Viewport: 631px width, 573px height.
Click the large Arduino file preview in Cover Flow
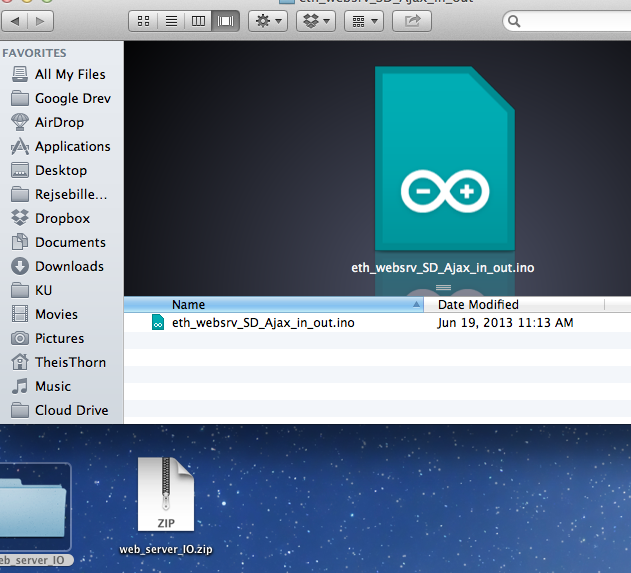(445, 159)
